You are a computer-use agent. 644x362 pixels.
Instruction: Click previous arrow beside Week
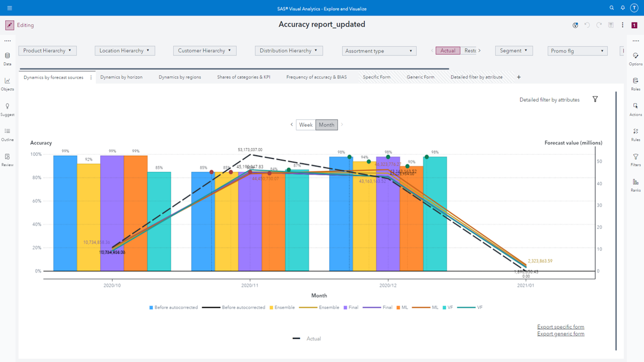tap(291, 125)
